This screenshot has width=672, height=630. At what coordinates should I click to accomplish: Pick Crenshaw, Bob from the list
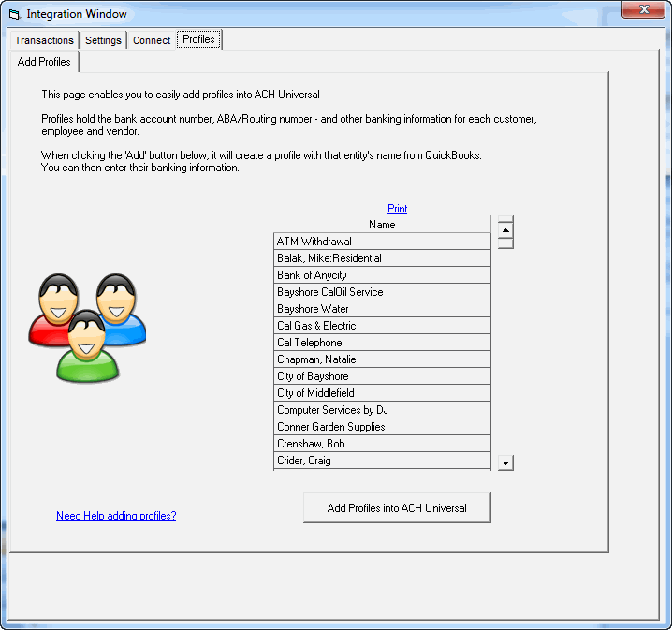click(x=382, y=444)
